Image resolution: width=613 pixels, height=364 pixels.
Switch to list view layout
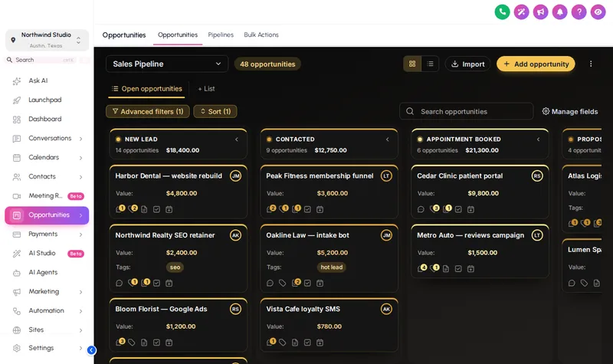430,64
